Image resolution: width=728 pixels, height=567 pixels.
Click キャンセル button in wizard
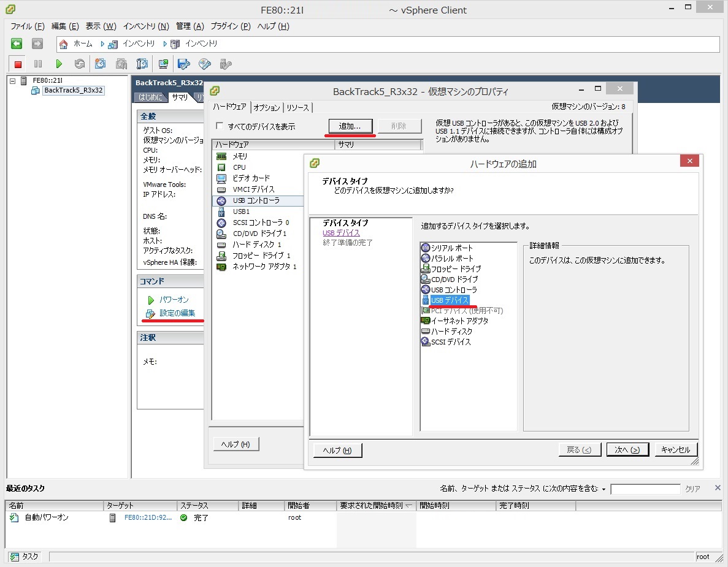[x=675, y=449]
